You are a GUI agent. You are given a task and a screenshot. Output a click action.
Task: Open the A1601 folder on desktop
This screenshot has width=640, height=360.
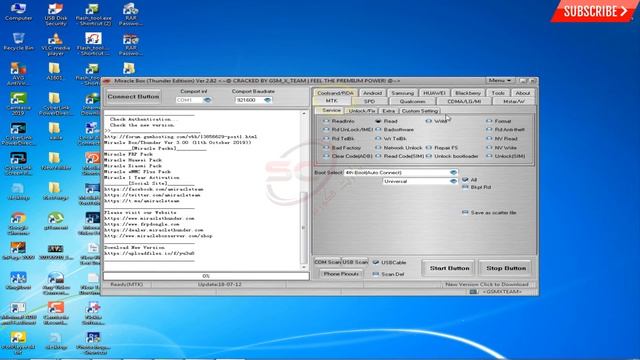point(55,71)
